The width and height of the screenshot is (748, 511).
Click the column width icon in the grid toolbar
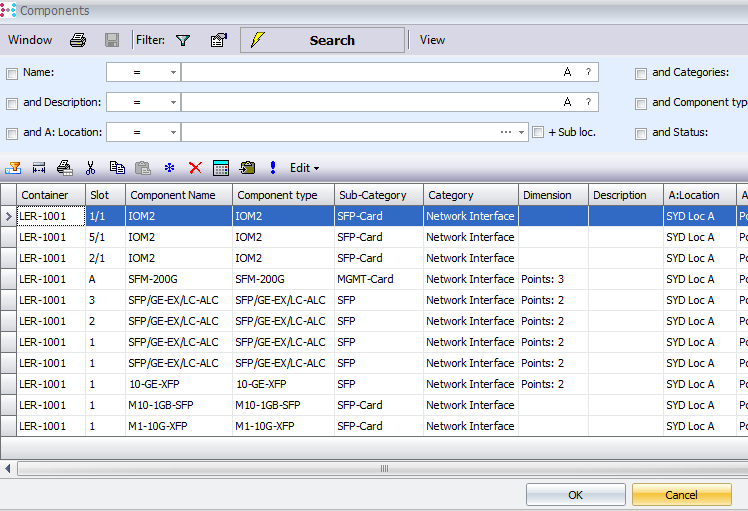click(x=39, y=168)
